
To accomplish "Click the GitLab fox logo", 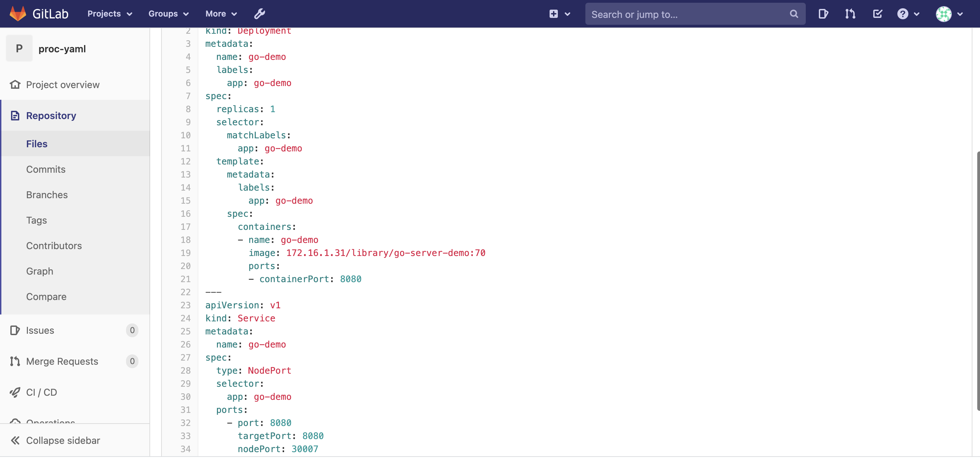I will coord(18,14).
